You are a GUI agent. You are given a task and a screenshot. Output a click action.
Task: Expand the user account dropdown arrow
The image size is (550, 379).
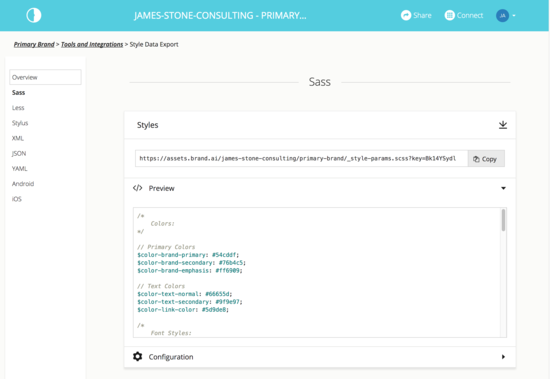coord(514,16)
